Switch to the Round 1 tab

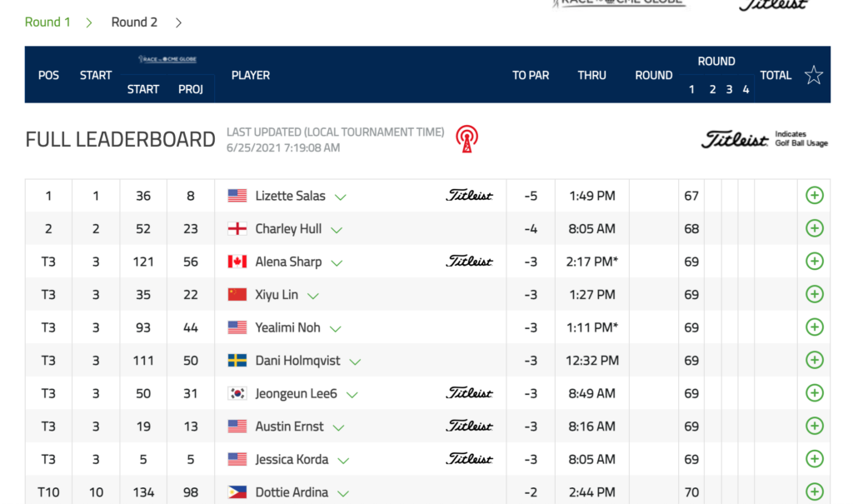point(47,22)
